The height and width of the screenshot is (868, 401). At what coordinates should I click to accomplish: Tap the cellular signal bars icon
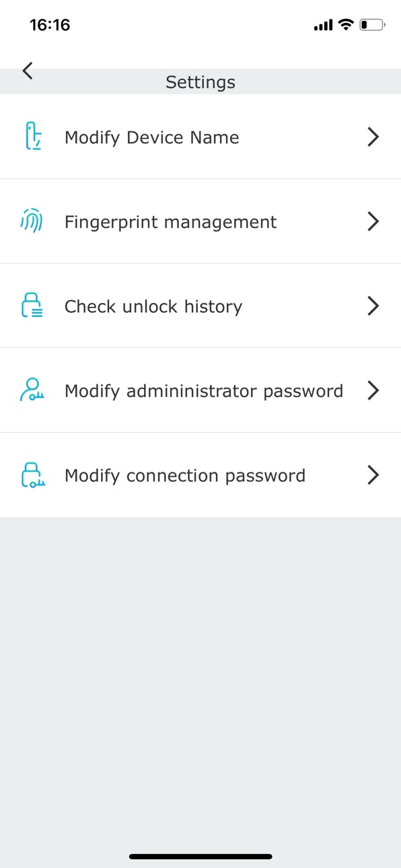(x=323, y=26)
